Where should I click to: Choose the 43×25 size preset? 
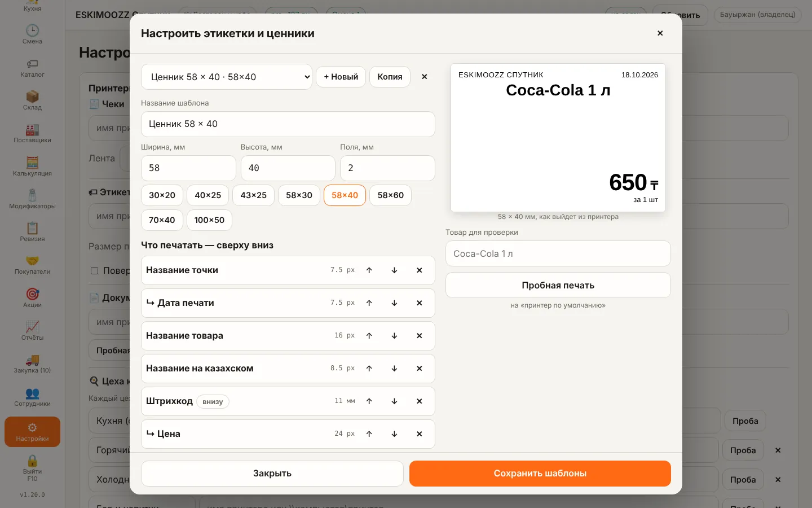[254, 195]
